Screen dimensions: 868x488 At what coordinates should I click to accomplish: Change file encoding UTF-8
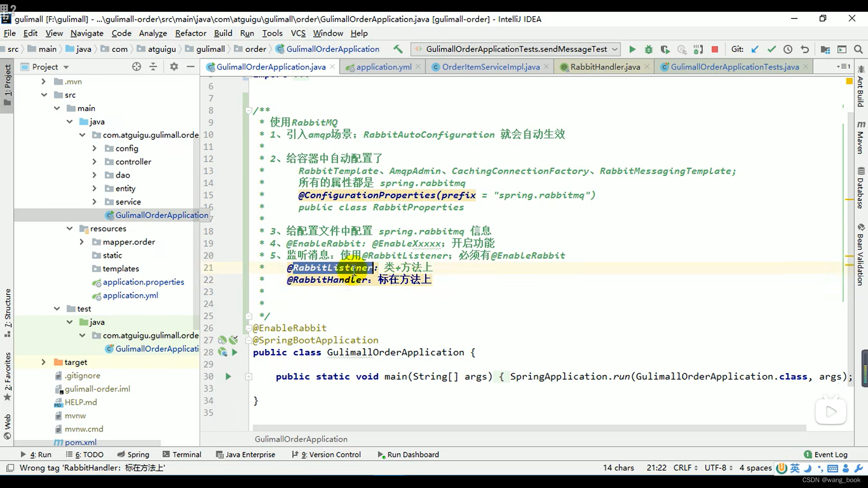click(718, 468)
